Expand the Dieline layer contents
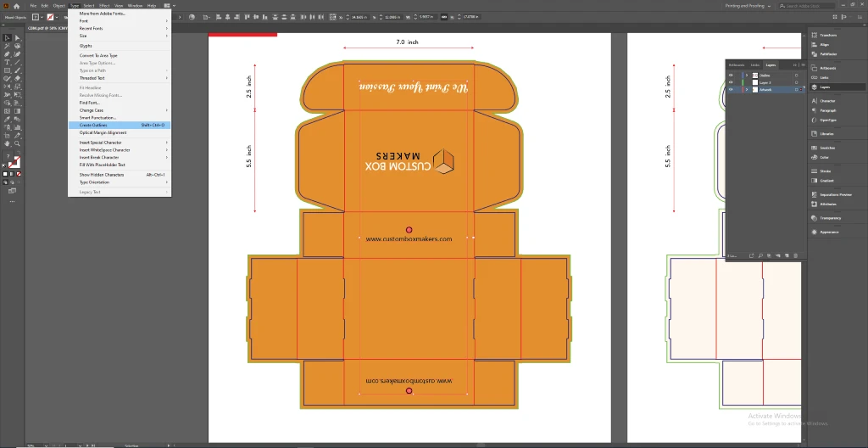The width and height of the screenshot is (868, 448). (746, 76)
